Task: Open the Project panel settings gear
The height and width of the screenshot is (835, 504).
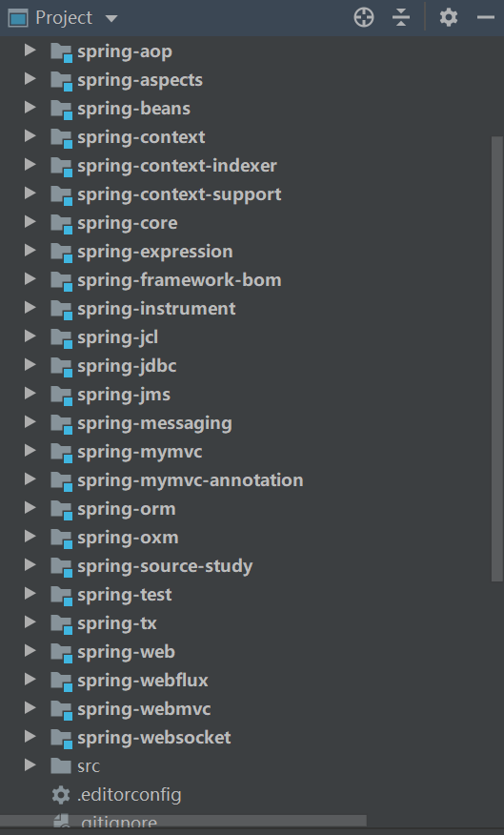Action: [449, 17]
